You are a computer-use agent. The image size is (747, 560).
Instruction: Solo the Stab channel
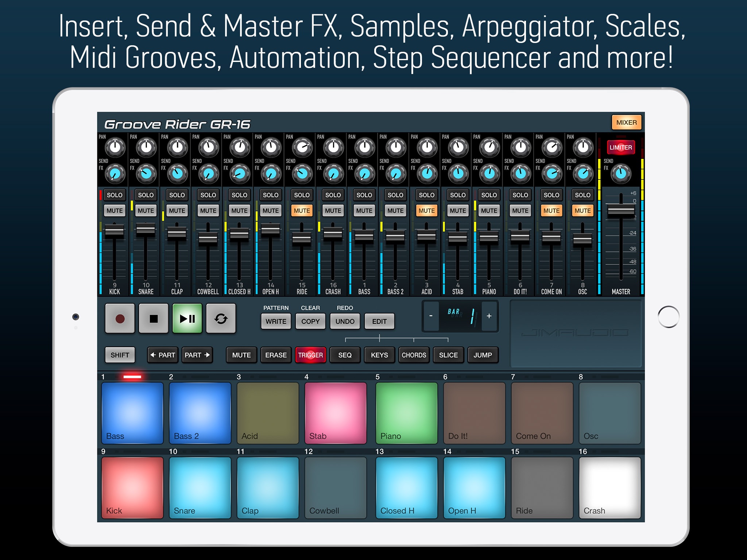[x=458, y=195]
